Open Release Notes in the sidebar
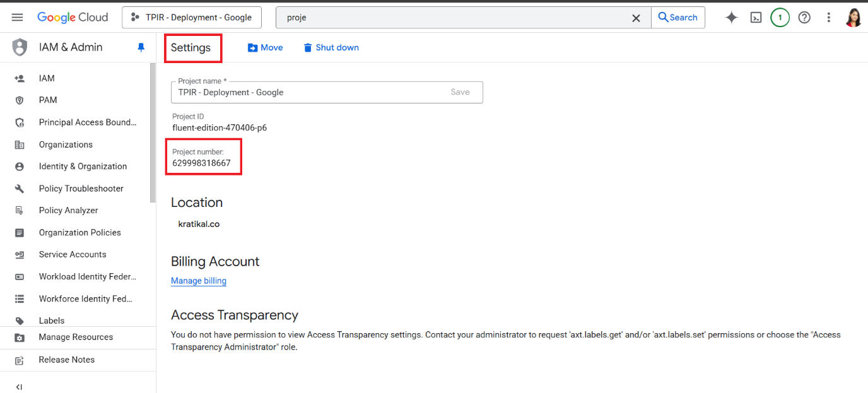Screen dimensions: 868x393 pos(76,360)
